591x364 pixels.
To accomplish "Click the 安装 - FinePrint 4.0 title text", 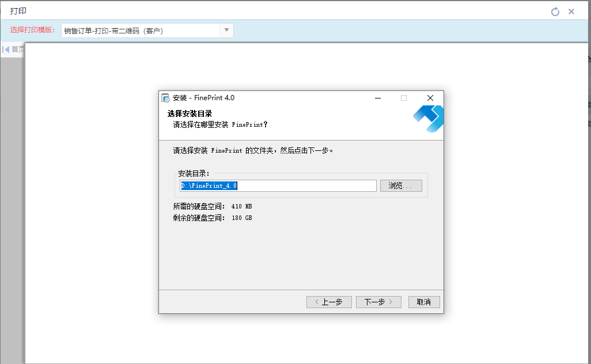I will pyautogui.click(x=203, y=98).
